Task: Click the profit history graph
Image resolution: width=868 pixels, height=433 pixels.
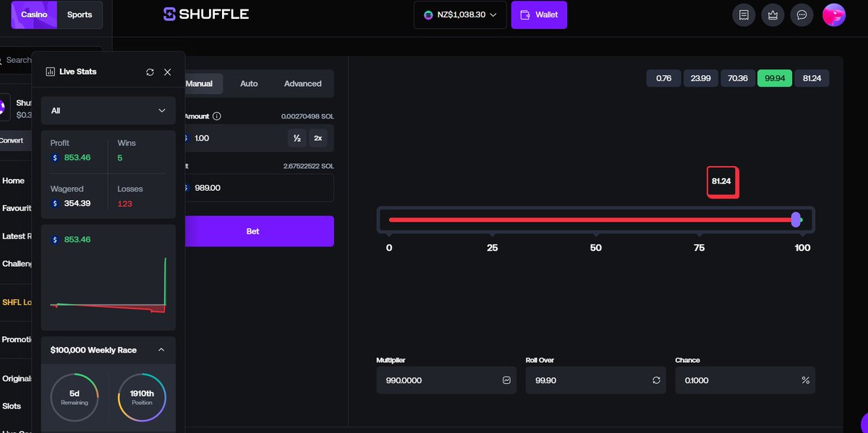Action: click(109, 286)
